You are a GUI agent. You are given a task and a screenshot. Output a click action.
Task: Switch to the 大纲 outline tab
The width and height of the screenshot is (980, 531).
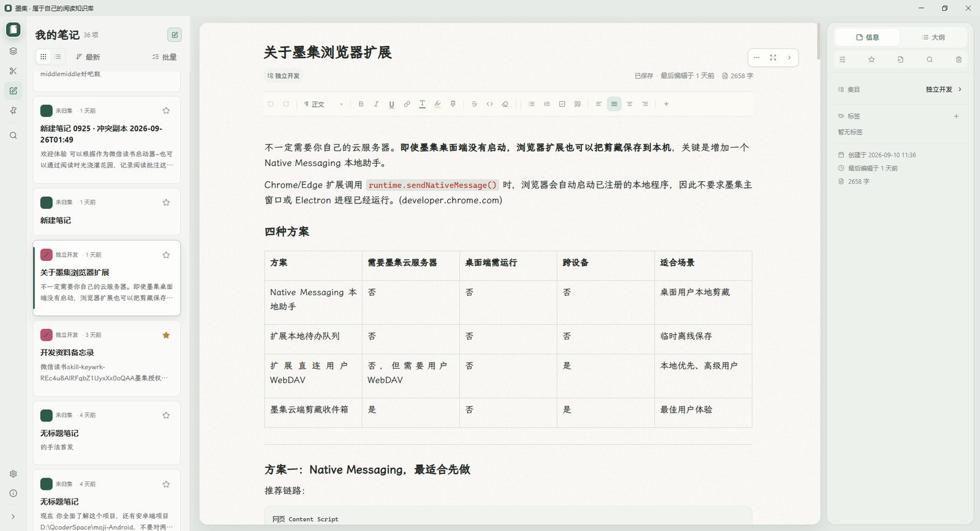tap(933, 37)
